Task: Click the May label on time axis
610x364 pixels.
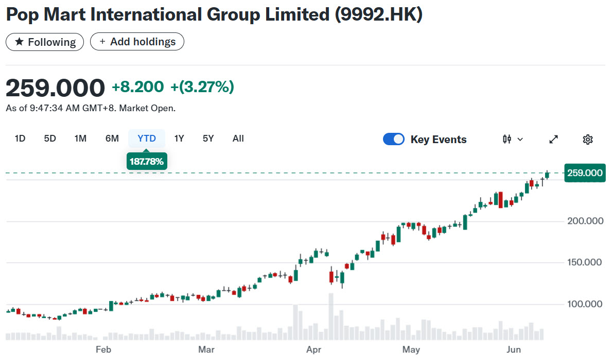Action: click(x=411, y=350)
